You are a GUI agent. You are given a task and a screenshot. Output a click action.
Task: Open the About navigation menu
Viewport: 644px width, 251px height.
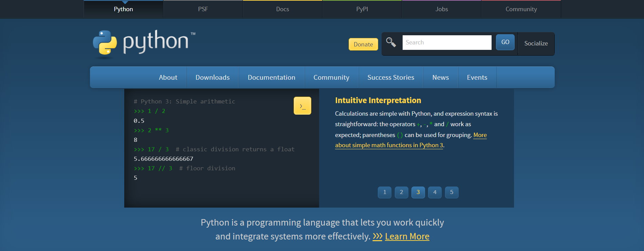168,77
